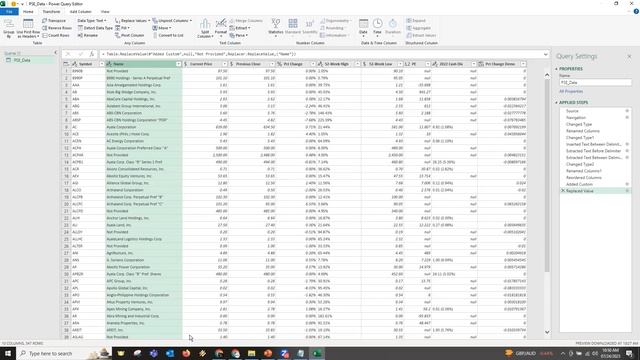This screenshot has width=640, height=360.
Task: Switch to the View tab
Action: (105, 11)
